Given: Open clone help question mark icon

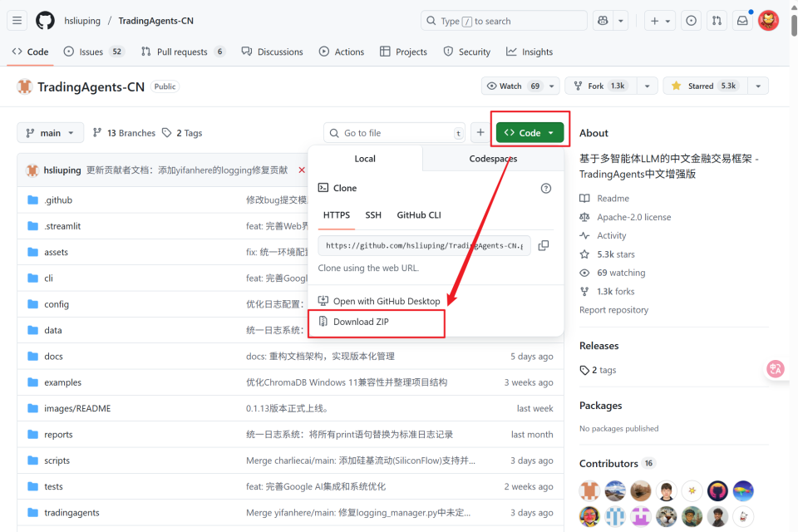Looking at the screenshot, I should click(x=546, y=189).
